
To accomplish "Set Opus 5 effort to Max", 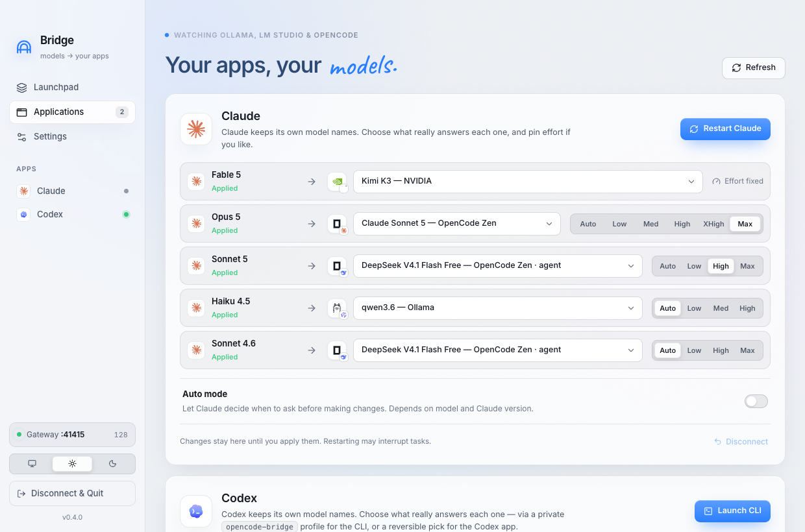I will tap(745, 224).
